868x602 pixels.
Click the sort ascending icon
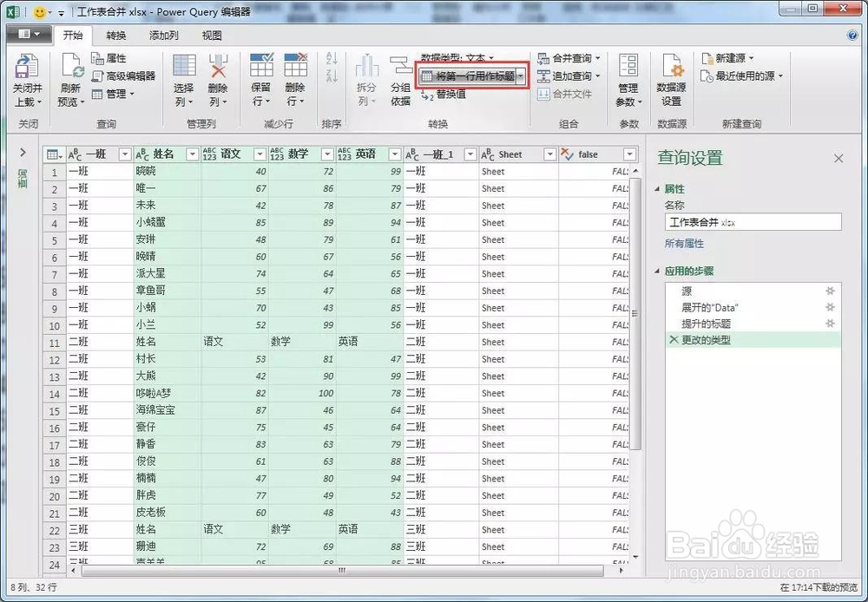point(332,58)
